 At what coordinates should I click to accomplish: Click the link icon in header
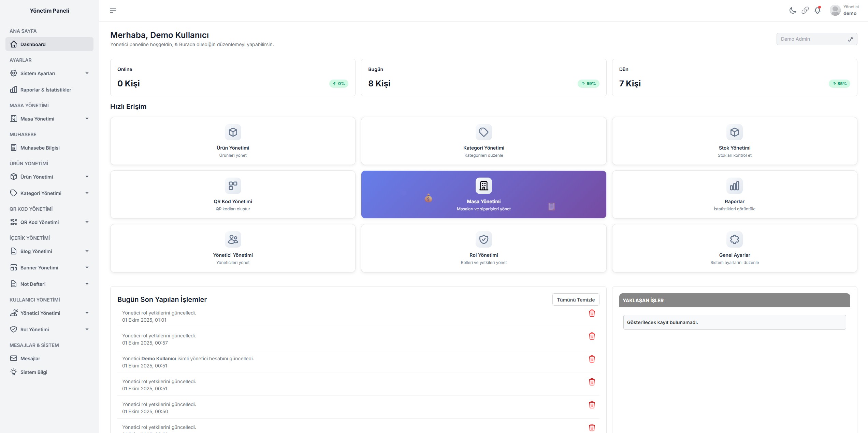tap(805, 10)
